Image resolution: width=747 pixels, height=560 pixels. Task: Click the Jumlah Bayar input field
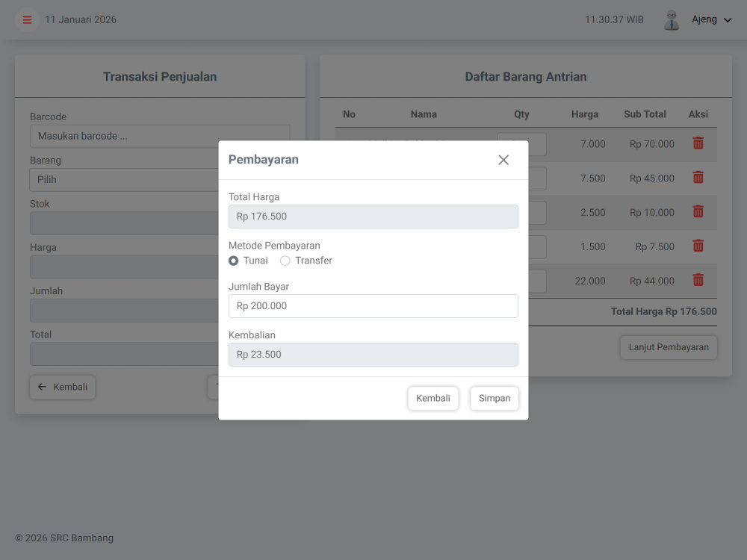[373, 306]
